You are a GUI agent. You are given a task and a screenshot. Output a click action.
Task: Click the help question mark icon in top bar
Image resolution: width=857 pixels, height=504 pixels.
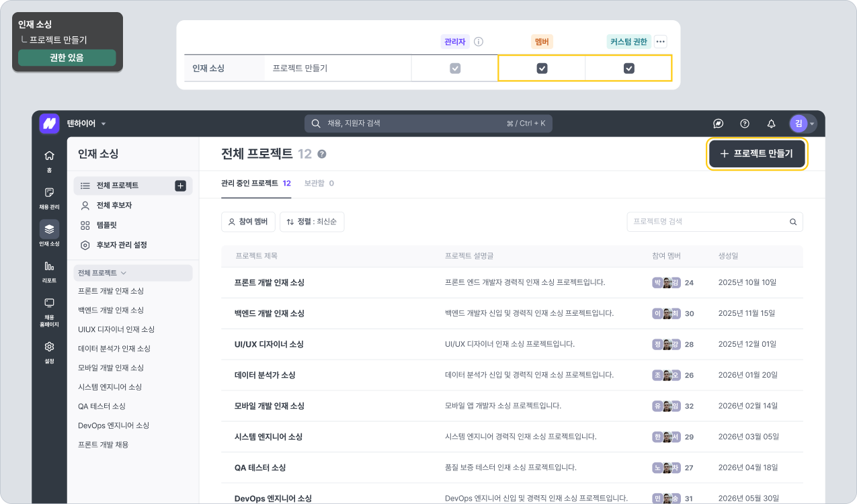745,124
